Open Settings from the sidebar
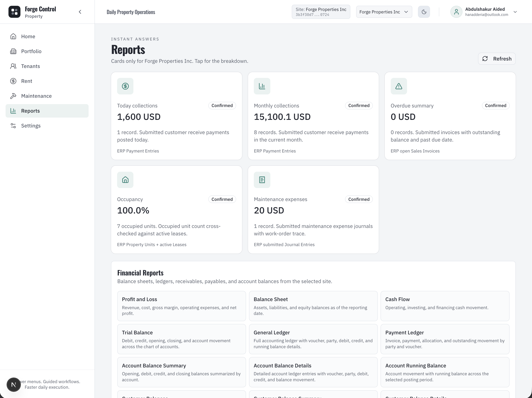 click(x=47, y=126)
